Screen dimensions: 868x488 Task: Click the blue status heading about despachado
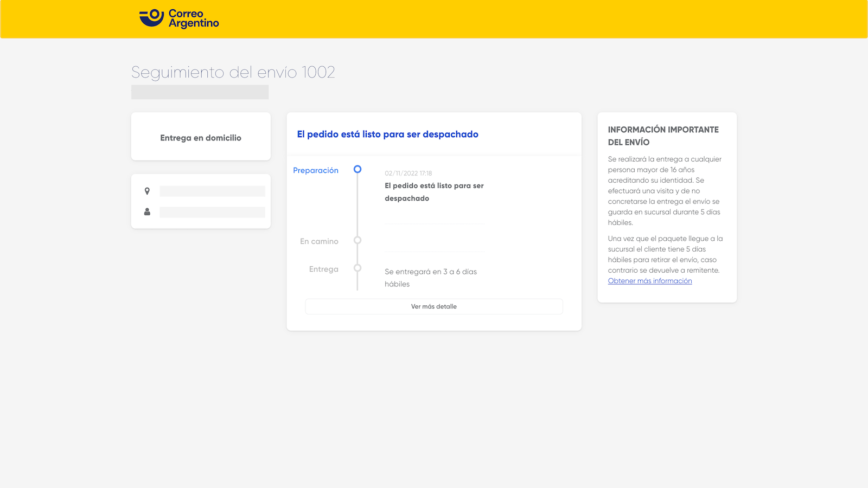coord(388,134)
